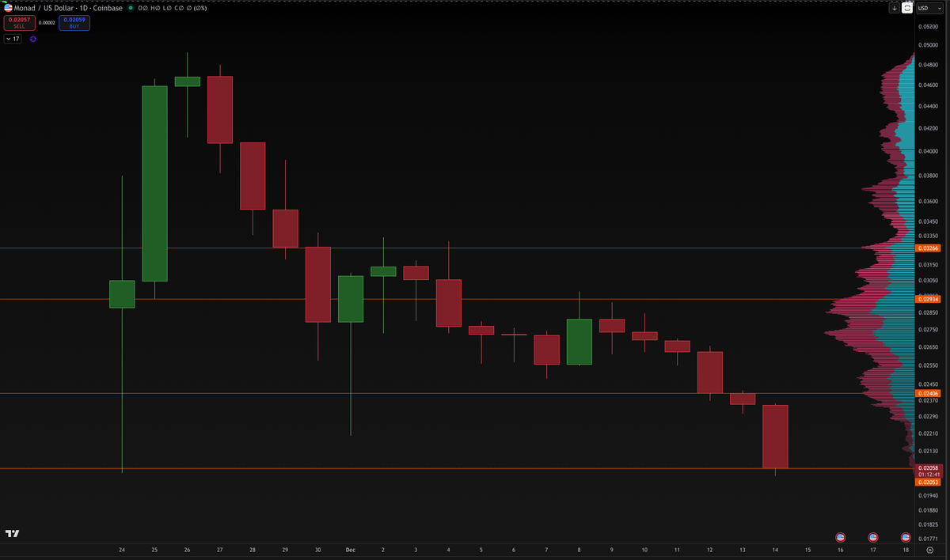Select the red candle on the 27th
Image resolution: width=950 pixels, height=560 pixels.
[220, 110]
